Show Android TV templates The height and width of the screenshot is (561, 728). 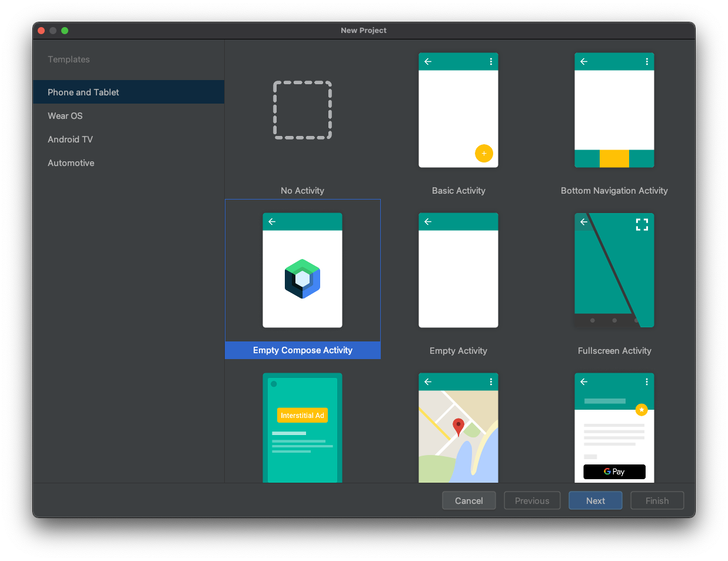click(x=70, y=140)
